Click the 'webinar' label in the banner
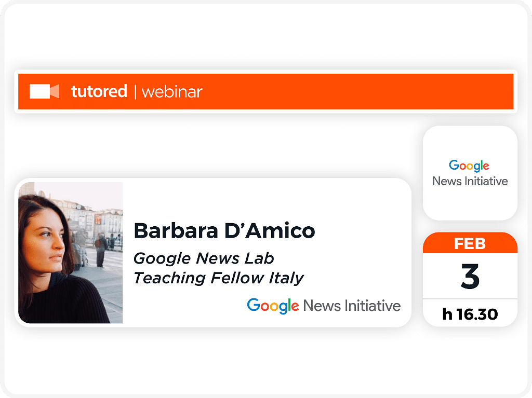Screen dimensions: 532x398 point(172,92)
